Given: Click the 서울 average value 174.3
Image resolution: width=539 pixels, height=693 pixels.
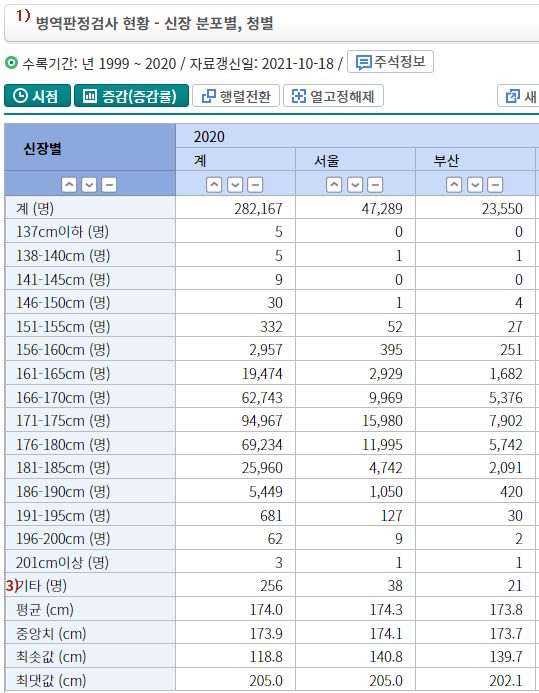Looking at the screenshot, I should pyautogui.click(x=386, y=610).
